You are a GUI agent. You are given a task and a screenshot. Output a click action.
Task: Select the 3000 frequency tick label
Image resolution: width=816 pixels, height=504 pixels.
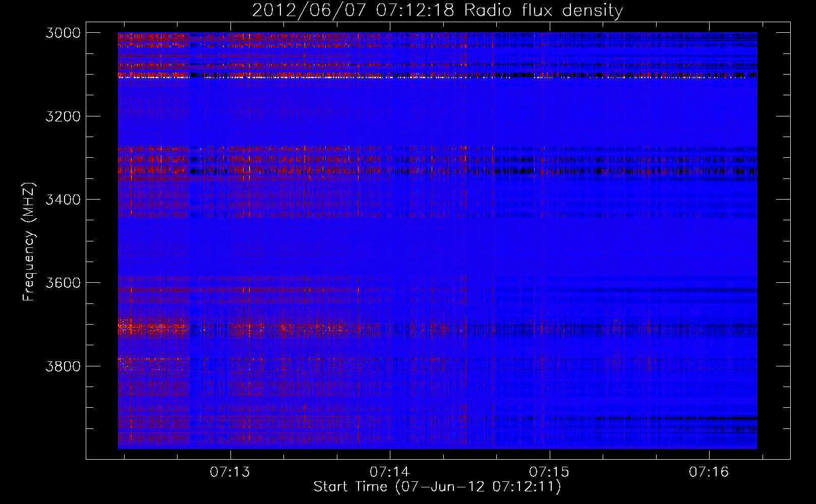click(63, 33)
